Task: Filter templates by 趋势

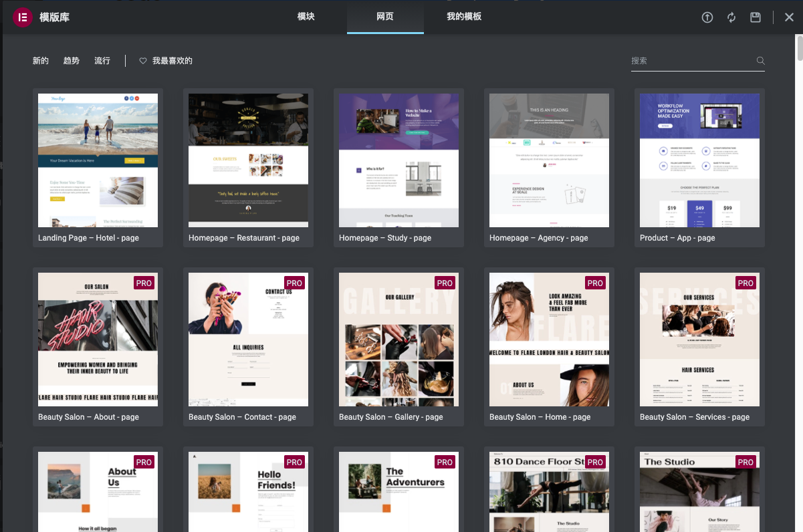Action: (72, 61)
